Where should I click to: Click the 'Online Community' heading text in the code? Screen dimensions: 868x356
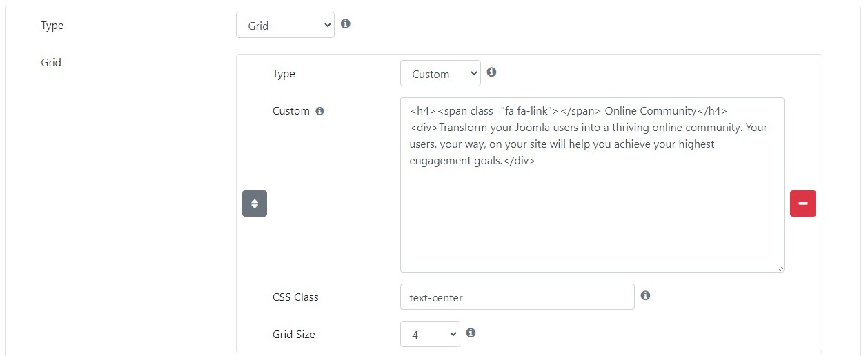pyautogui.click(x=651, y=111)
